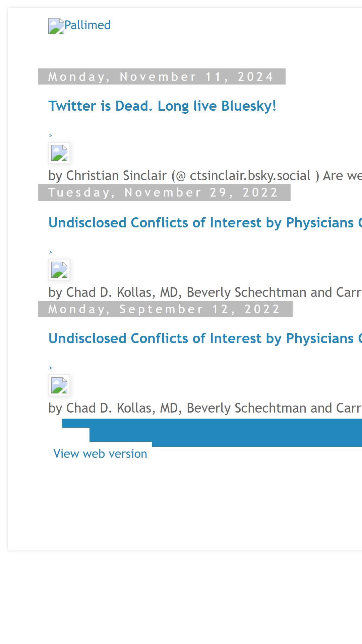Click the chevron under the Twitter is Dead title
This screenshot has width=362, height=644.
(50, 136)
